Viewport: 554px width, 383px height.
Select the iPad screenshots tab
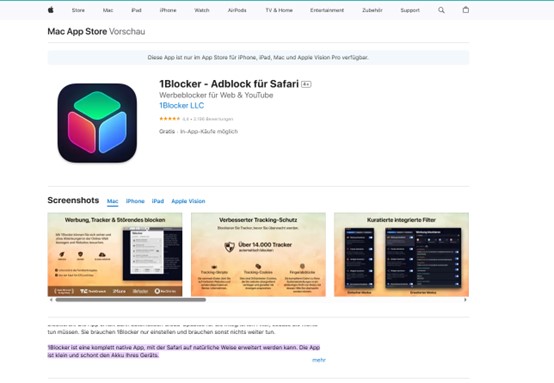158,201
